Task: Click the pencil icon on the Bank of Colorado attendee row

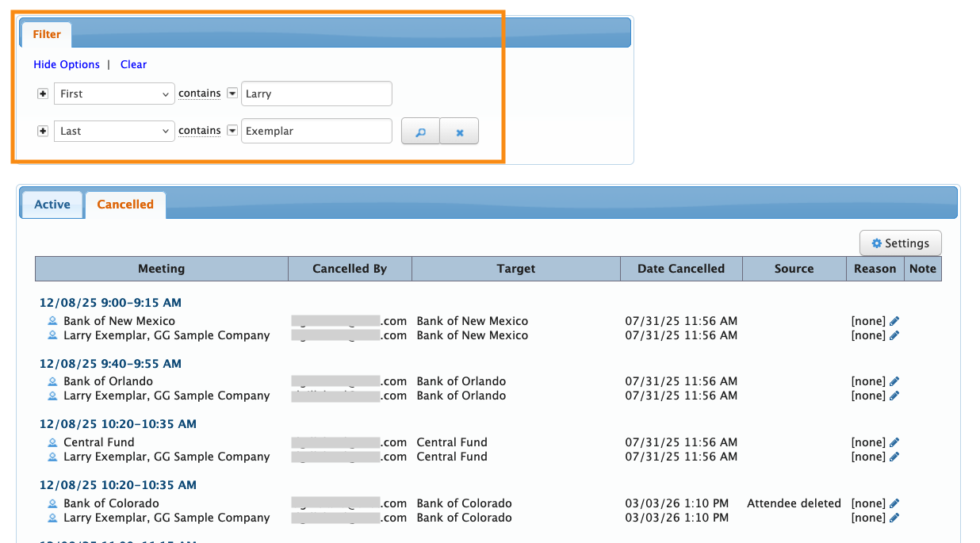Action: (x=894, y=503)
